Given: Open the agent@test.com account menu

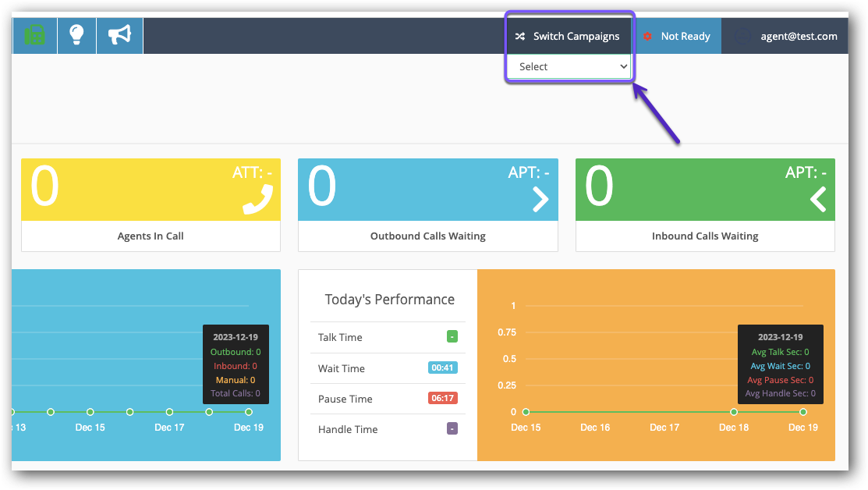Looking at the screenshot, I should click(799, 37).
